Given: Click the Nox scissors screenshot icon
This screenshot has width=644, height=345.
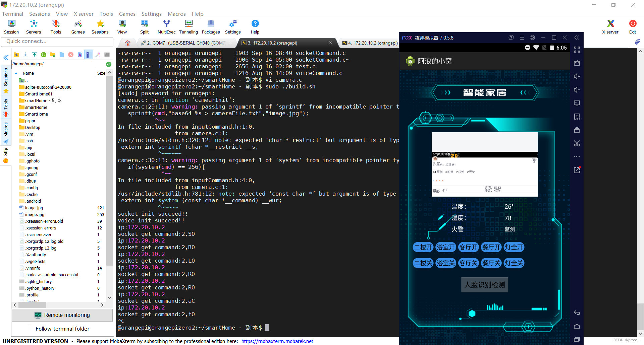Looking at the screenshot, I should point(577,143).
